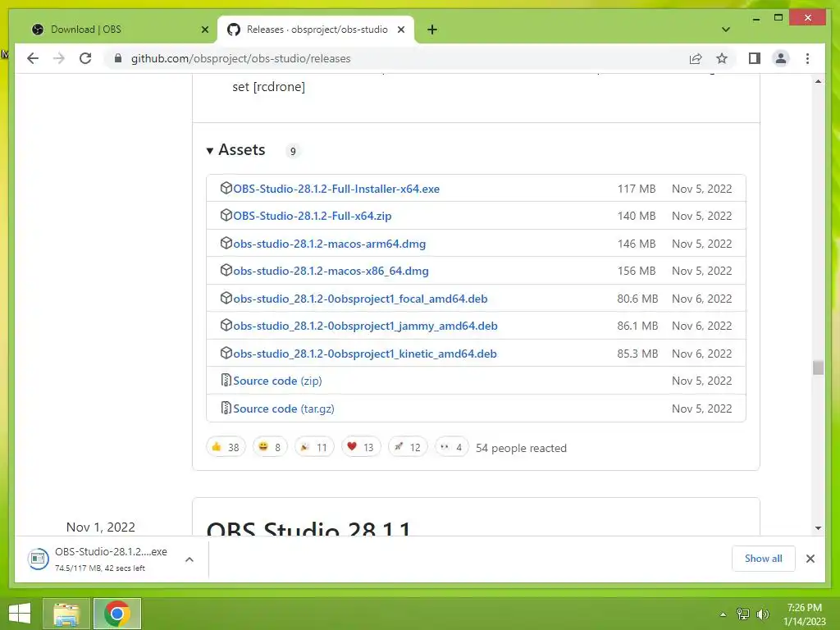Click the 'Nov 1, 2022' release date
Viewport: 840px width, 630px height.
point(100,527)
